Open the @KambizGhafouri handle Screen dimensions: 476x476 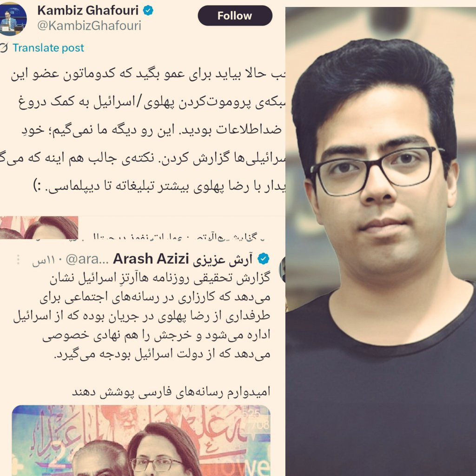coord(89,26)
